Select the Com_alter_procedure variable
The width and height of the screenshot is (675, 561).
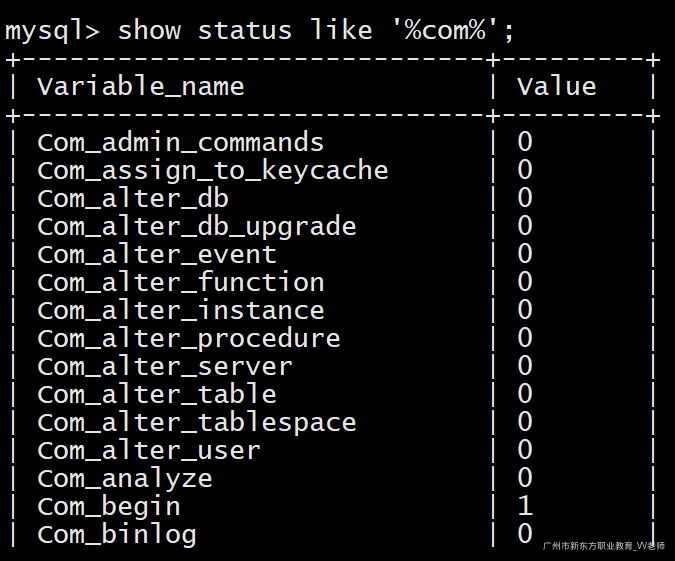[x=189, y=339]
